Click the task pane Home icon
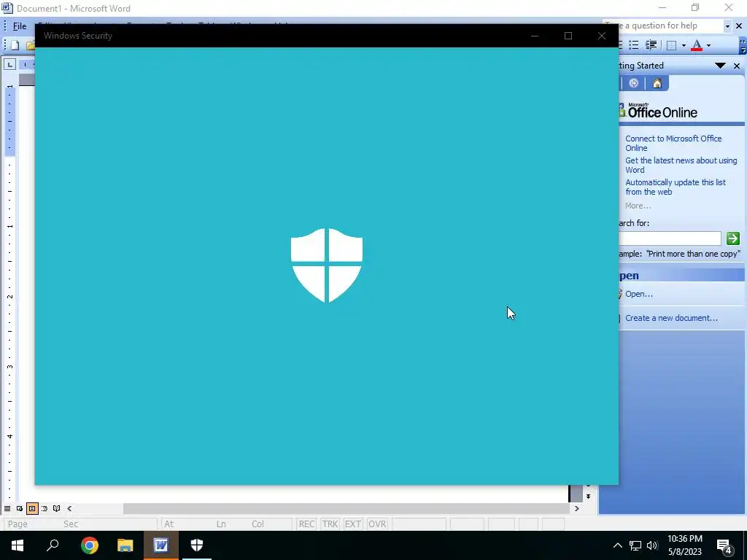 pos(657,83)
